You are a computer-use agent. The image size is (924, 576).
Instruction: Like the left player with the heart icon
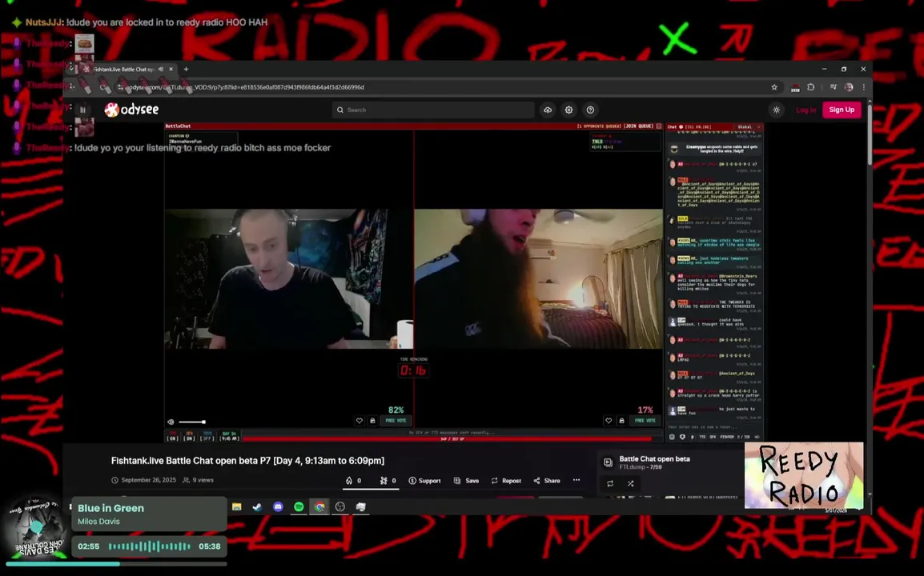tap(359, 421)
